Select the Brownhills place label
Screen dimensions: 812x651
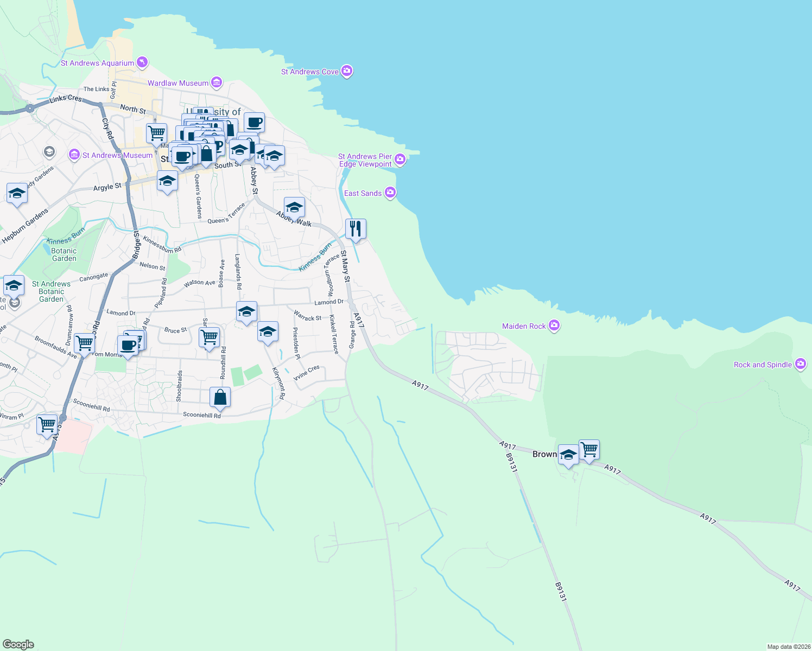click(x=544, y=454)
